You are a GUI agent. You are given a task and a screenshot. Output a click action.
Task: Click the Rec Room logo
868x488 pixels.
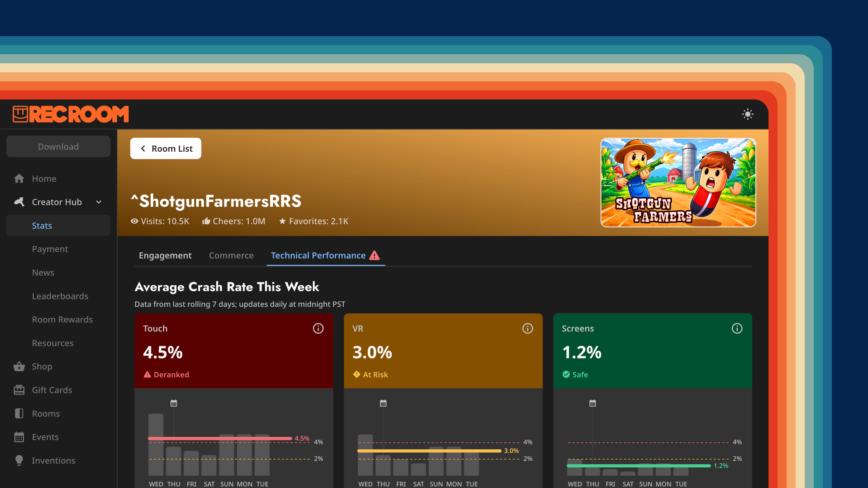[x=71, y=114]
